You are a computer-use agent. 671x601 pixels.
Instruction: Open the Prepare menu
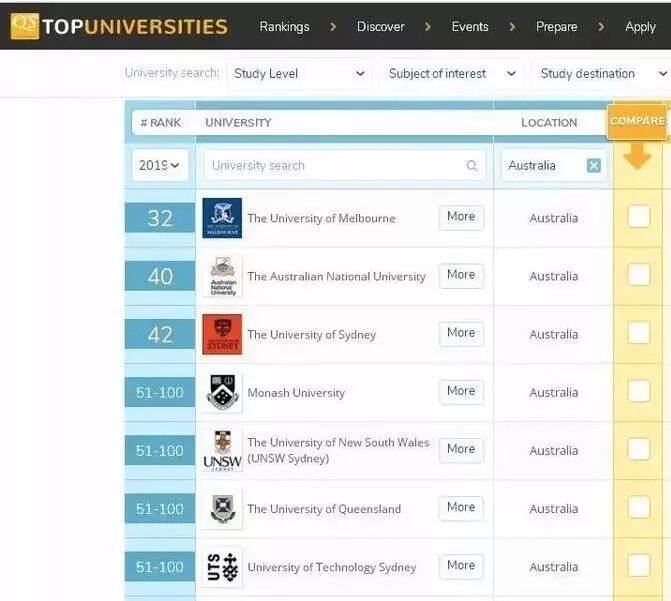pyautogui.click(x=556, y=27)
